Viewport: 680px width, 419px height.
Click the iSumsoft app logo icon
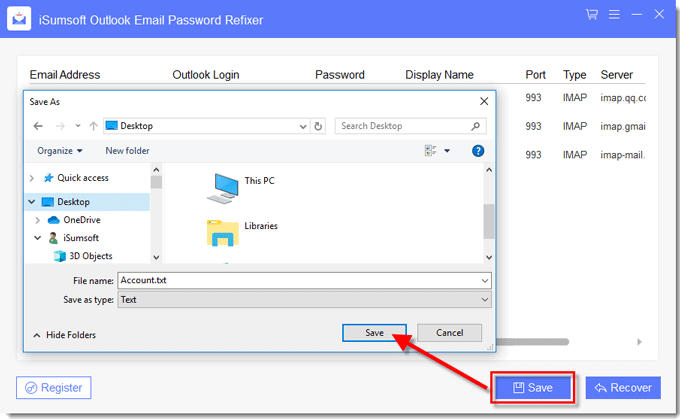(x=19, y=19)
